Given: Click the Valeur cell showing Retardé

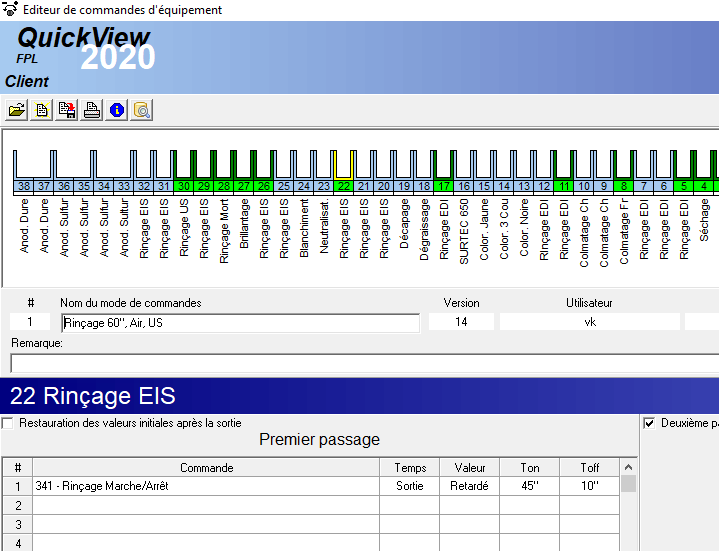Looking at the screenshot, I should 470,486.
